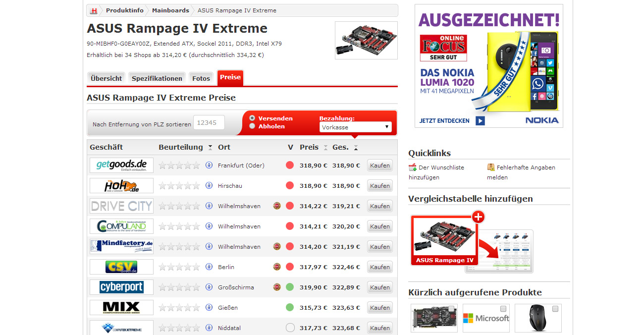Click red availability dot for Compuland

pyautogui.click(x=290, y=226)
